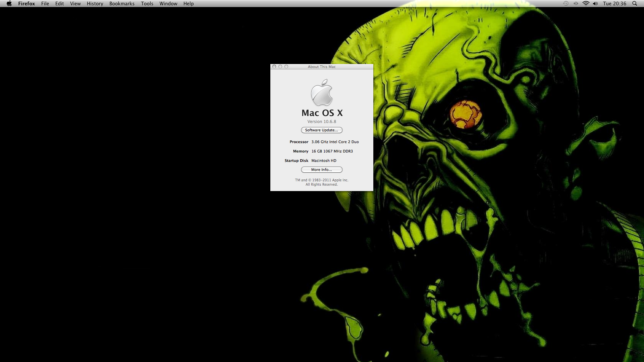Open the Apple menu

[x=9, y=4]
